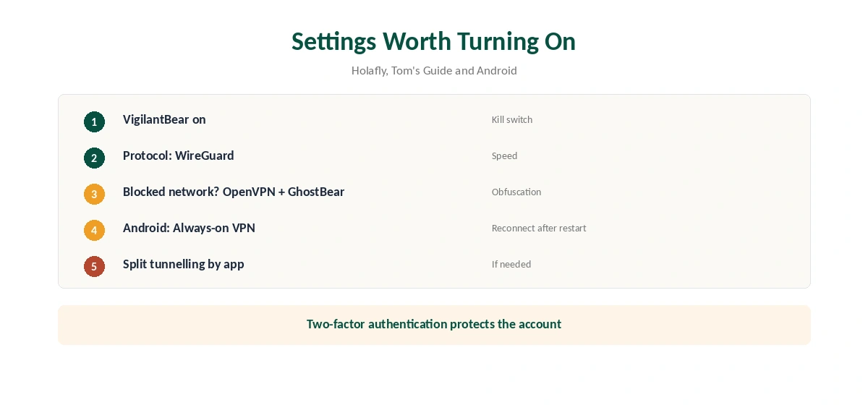The image size is (868, 405).
Task: Click the number 2 badge beside WireGuard
Action: (x=94, y=158)
